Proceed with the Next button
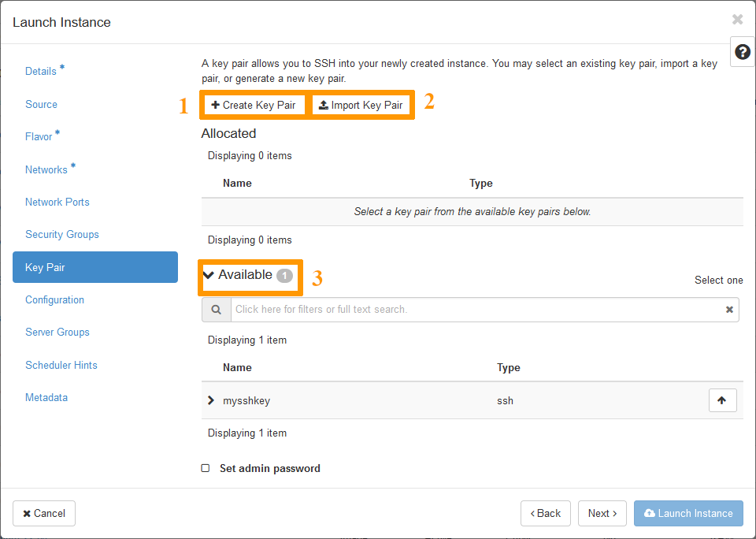Image resolution: width=756 pixels, height=539 pixels. point(602,513)
